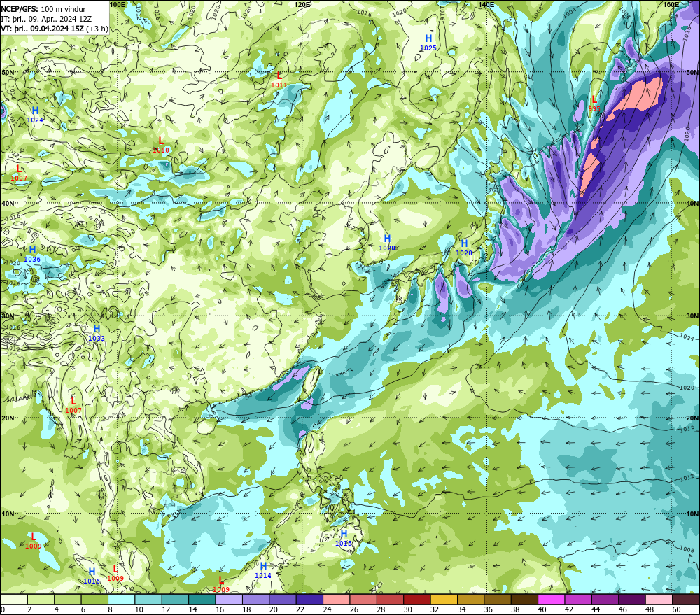Click the 100E longitude label
Image resolution: width=700 pixels, height=615 pixels.
click(x=118, y=4)
